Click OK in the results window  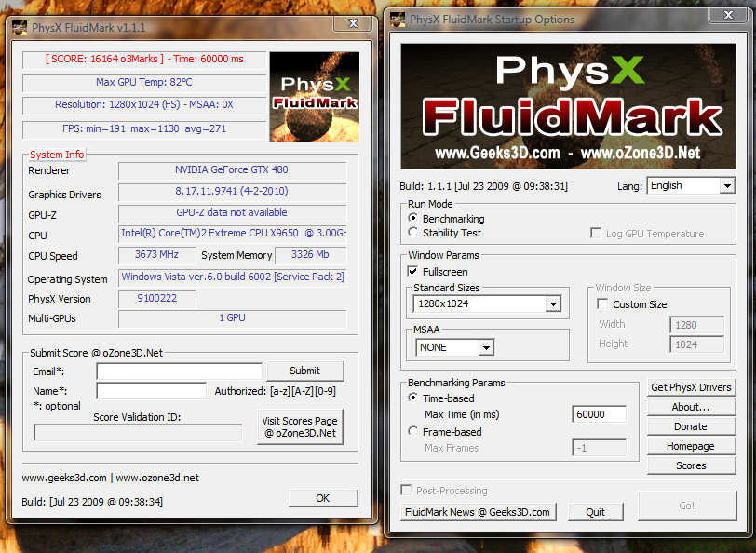coord(323,498)
